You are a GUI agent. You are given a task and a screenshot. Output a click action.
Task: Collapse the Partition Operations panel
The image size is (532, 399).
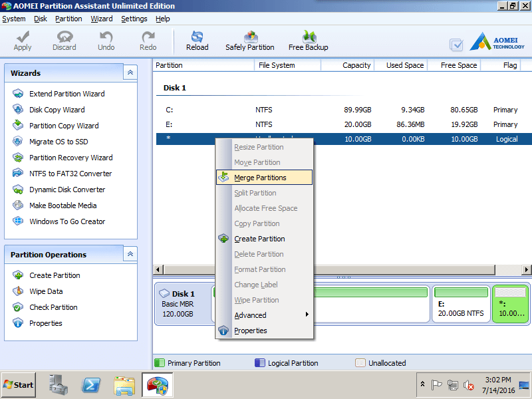[130, 254]
